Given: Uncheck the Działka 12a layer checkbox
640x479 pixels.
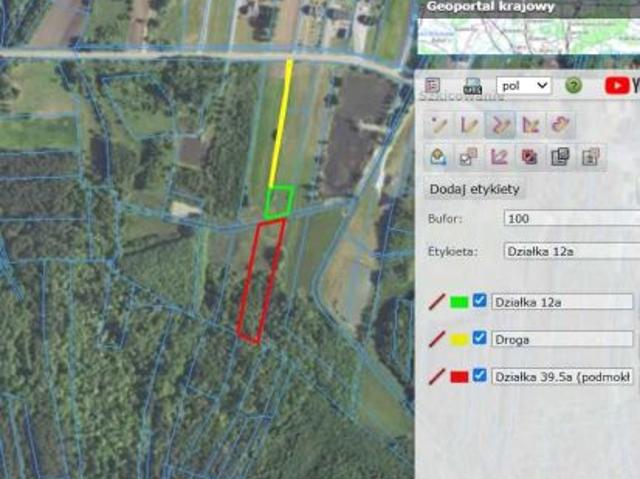Looking at the screenshot, I should (480, 301).
